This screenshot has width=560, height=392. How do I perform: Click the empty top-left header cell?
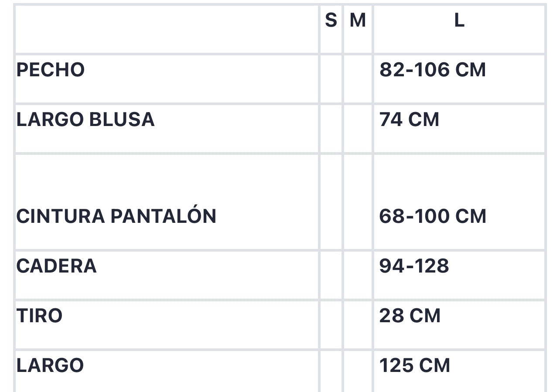167,29
